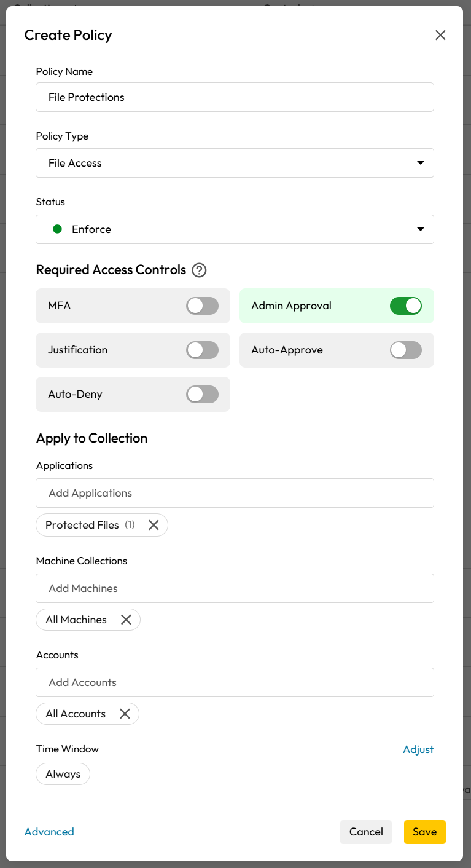Click the yellow Save button

click(x=425, y=832)
